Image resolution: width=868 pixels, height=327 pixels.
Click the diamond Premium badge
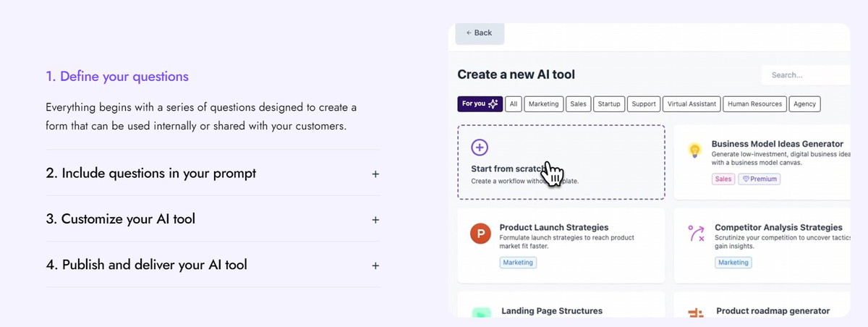tap(759, 179)
